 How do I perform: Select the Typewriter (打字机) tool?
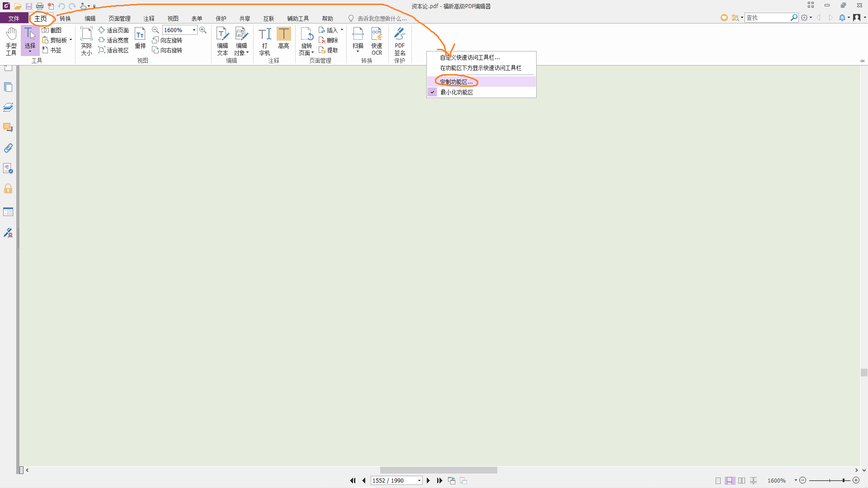(x=265, y=41)
